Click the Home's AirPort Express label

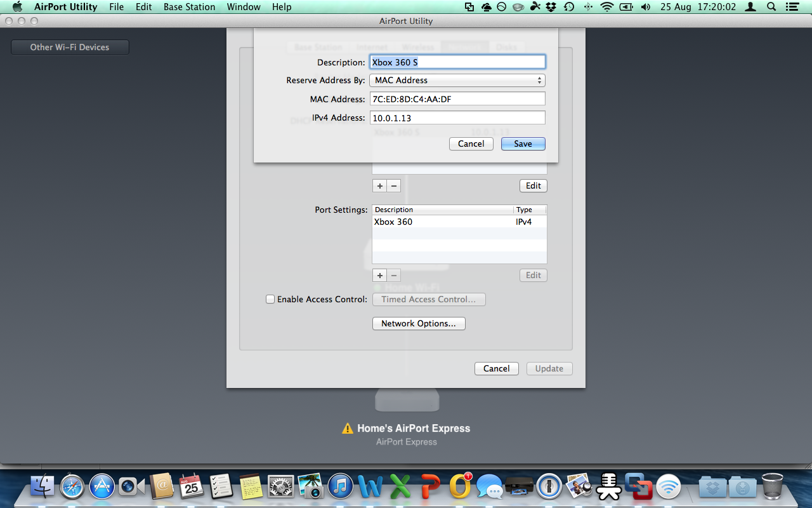[x=414, y=429]
